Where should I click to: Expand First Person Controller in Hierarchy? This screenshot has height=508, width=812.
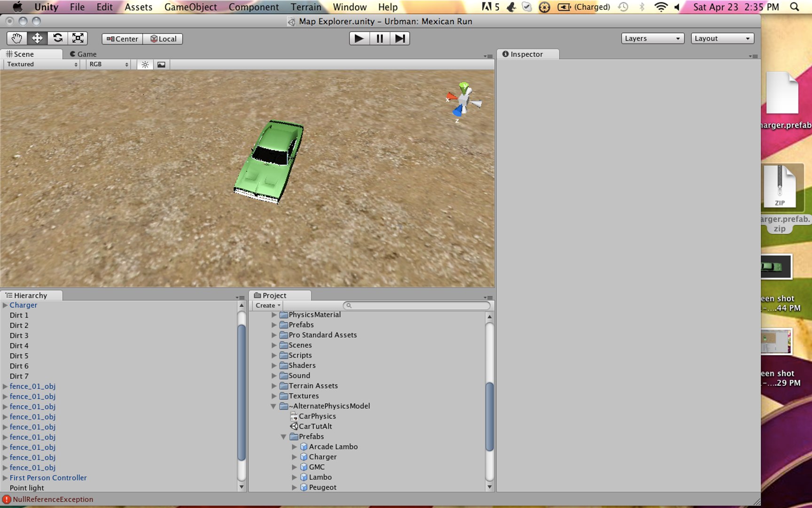coord(5,478)
